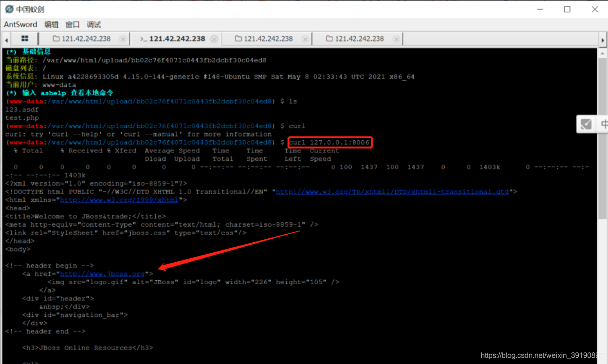Click the 'JBoss Online Resources' h3 line
This screenshot has height=364, width=608.
(88, 348)
